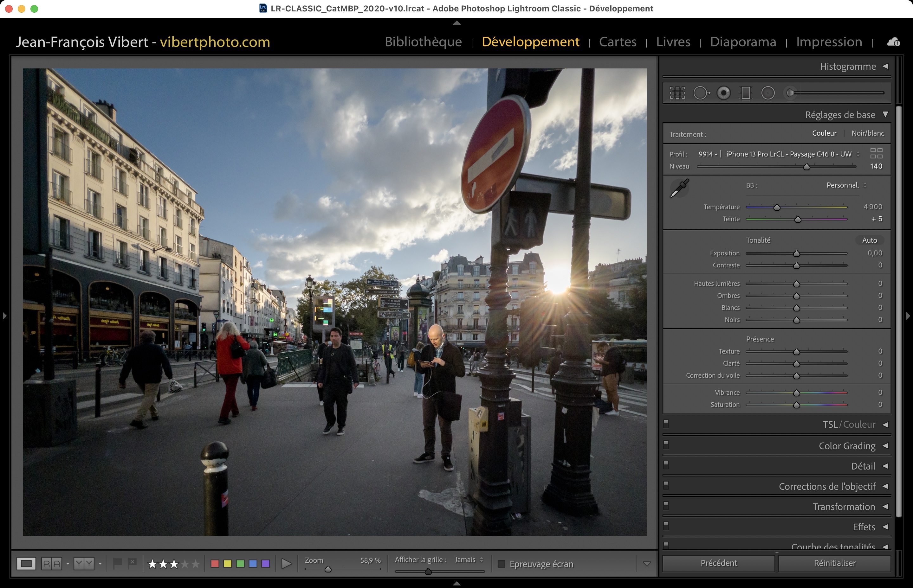
Task: Collapse the Réglages de base panel
Action: [885, 115]
